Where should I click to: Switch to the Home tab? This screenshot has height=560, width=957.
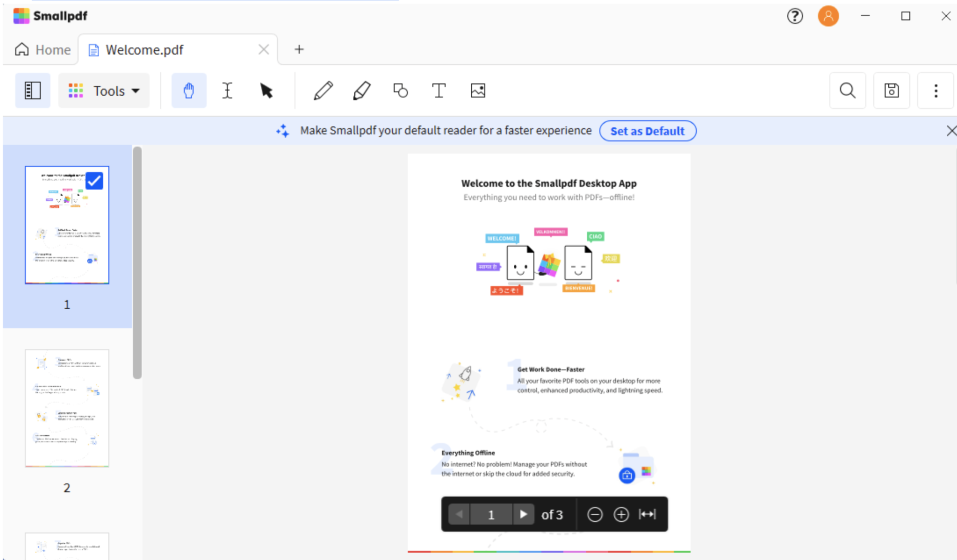pyautogui.click(x=43, y=50)
